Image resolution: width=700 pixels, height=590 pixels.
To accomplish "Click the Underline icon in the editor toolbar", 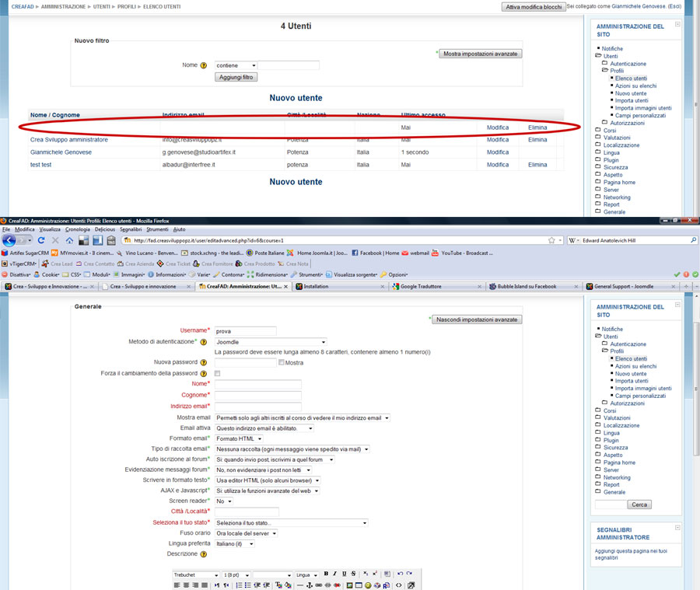I will click(x=344, y=574).
